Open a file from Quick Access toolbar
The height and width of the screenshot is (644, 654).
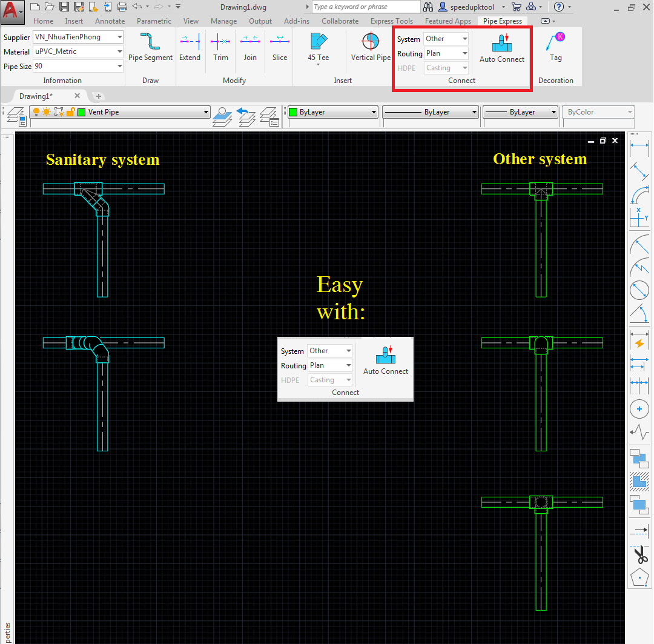pos(49,7)
